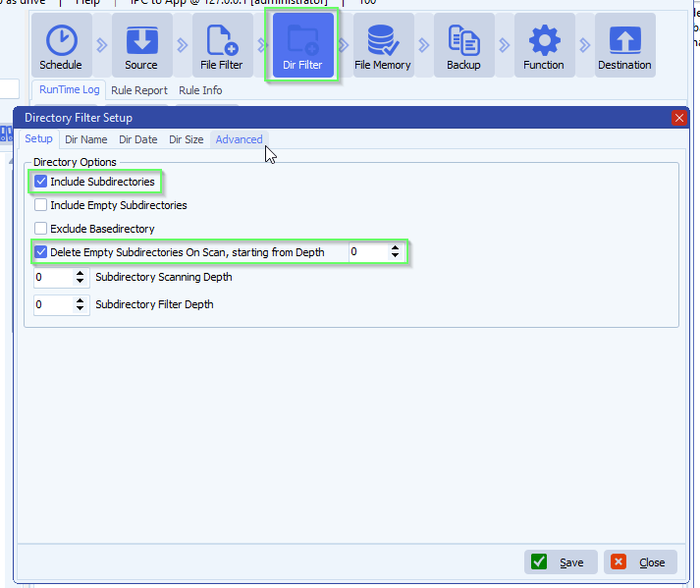The height and width of the screenshot is (588, 700).
Task: Open the Destination step
Action: pyautogui.click(x=625, y=45)
